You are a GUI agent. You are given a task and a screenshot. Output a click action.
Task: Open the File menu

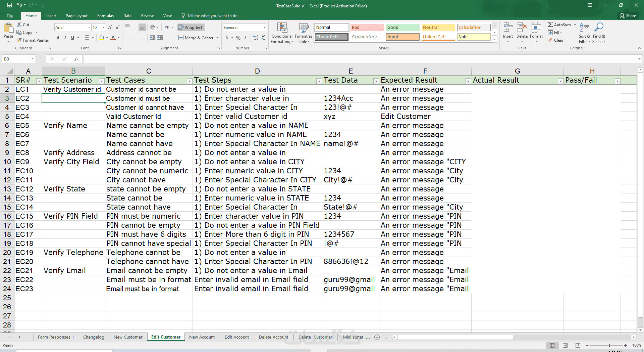click(x=10, y=16)
